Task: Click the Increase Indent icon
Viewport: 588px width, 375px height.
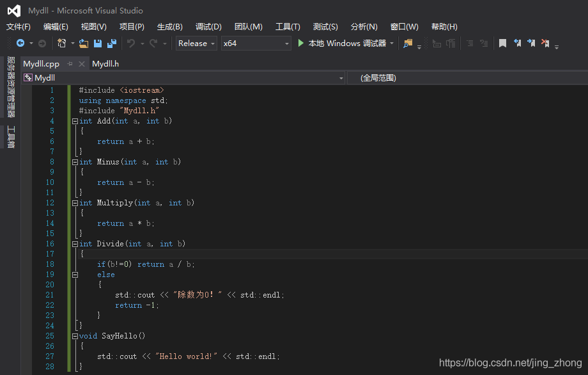Action: click(484, 44)
